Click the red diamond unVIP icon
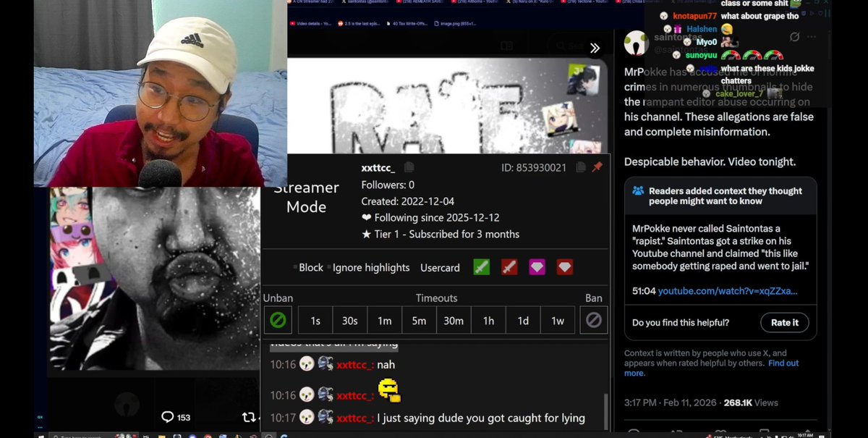Viewport: 868px width, 438px height. pos(565,267)
